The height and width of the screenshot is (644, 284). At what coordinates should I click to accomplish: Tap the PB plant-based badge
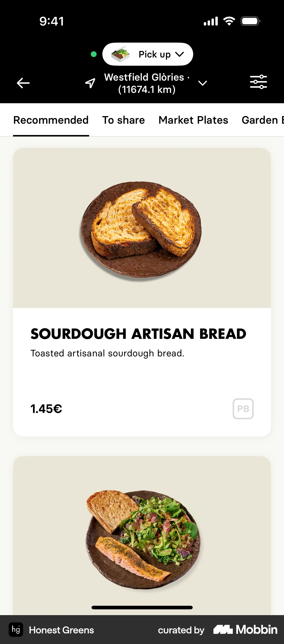[x=243, y=409]
